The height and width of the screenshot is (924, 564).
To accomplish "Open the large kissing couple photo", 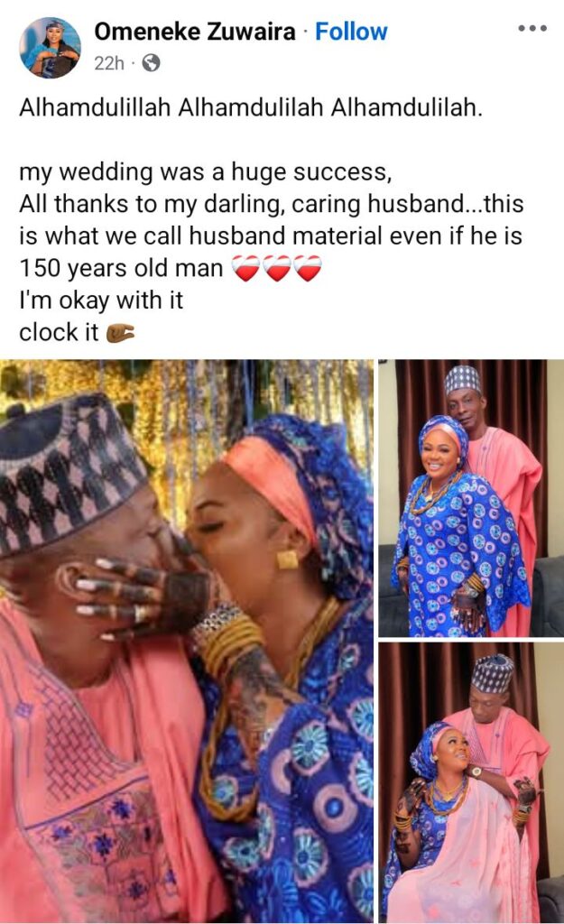I will click(x=186, y=642).
